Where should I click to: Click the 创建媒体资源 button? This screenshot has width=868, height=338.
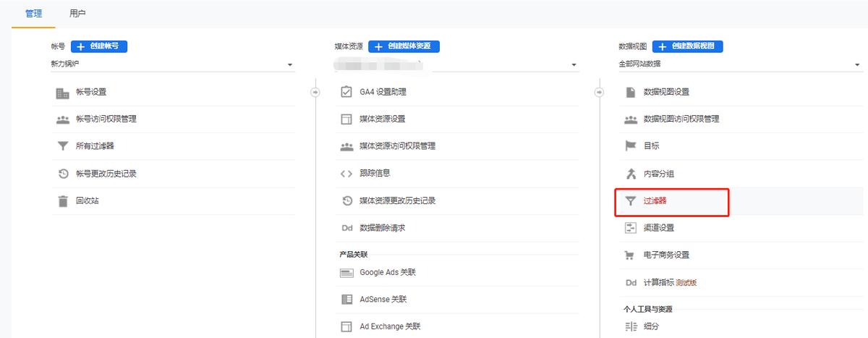(404, 46)
